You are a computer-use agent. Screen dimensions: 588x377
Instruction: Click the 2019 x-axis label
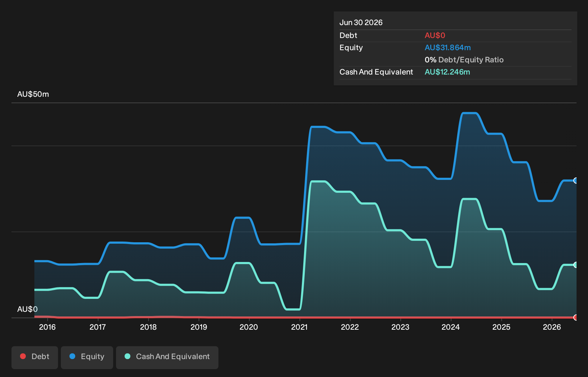199,327
